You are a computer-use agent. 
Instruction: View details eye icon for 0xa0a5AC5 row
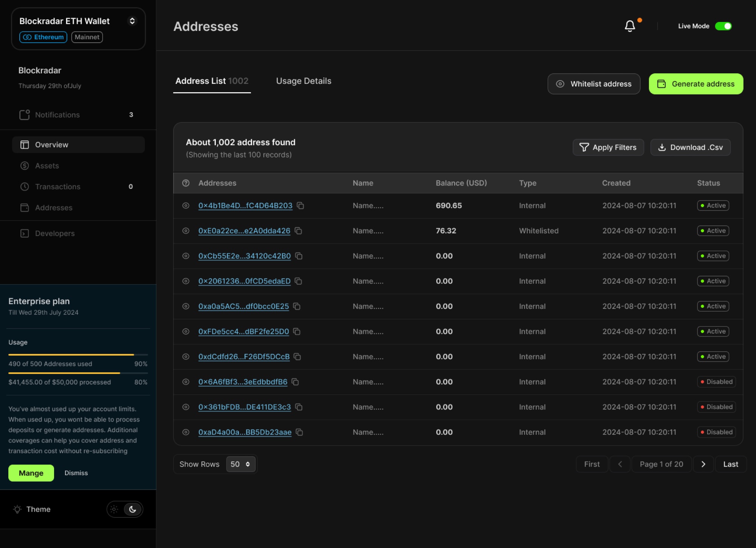tap(186, 306)
